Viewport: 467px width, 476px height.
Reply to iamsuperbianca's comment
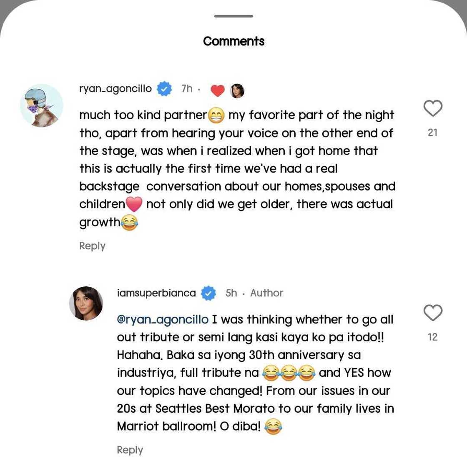(x=130, y=450)
